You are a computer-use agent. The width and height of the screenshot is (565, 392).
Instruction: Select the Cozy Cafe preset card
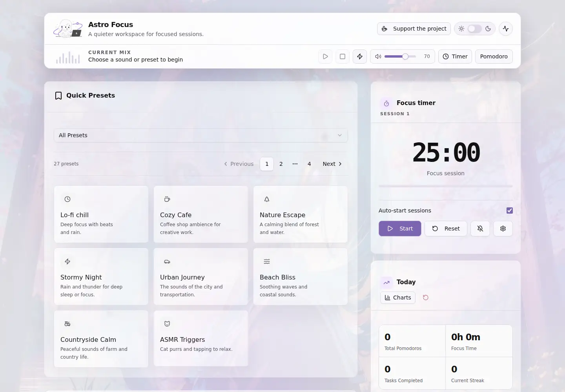tap(201, 214)
